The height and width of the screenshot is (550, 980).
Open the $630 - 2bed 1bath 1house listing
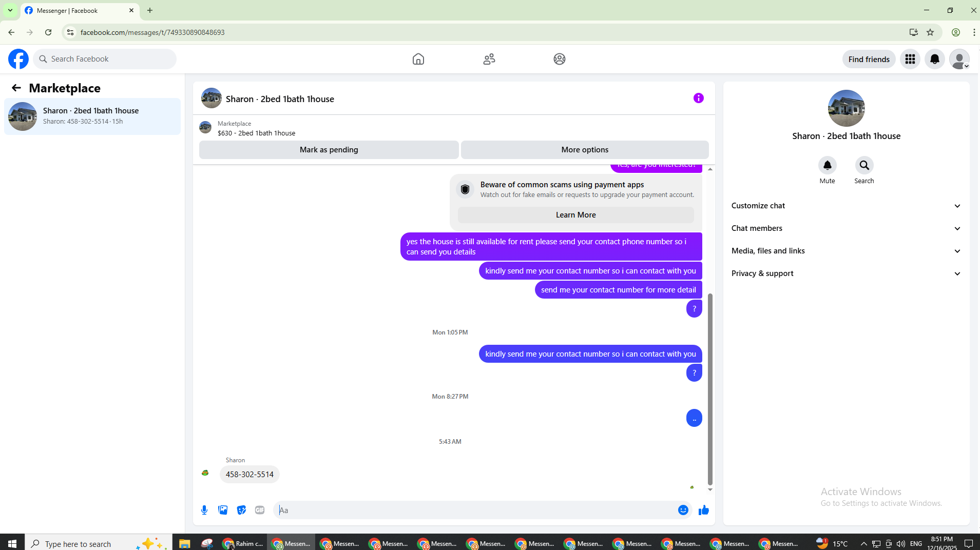(x=256, y=133)
